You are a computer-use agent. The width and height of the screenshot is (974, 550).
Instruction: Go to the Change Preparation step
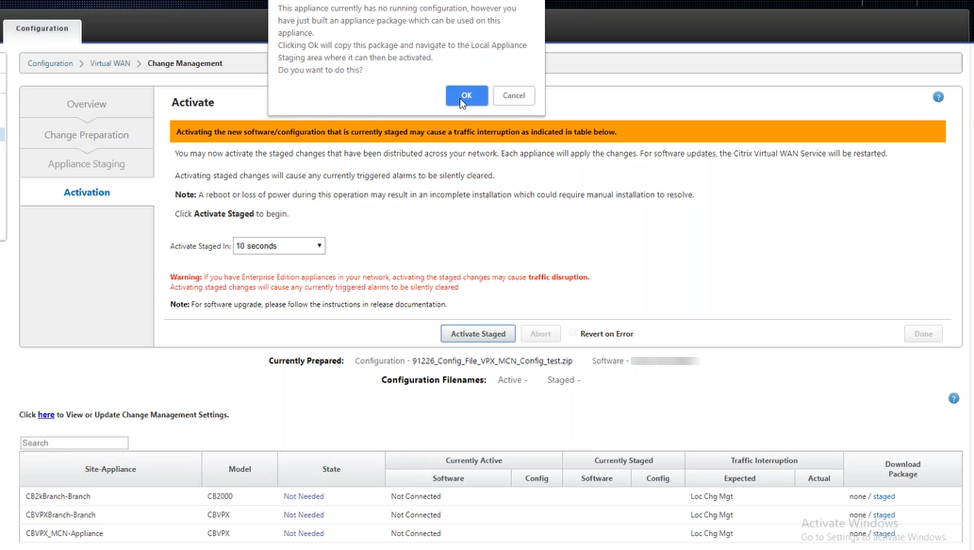[x=87, y=135]
